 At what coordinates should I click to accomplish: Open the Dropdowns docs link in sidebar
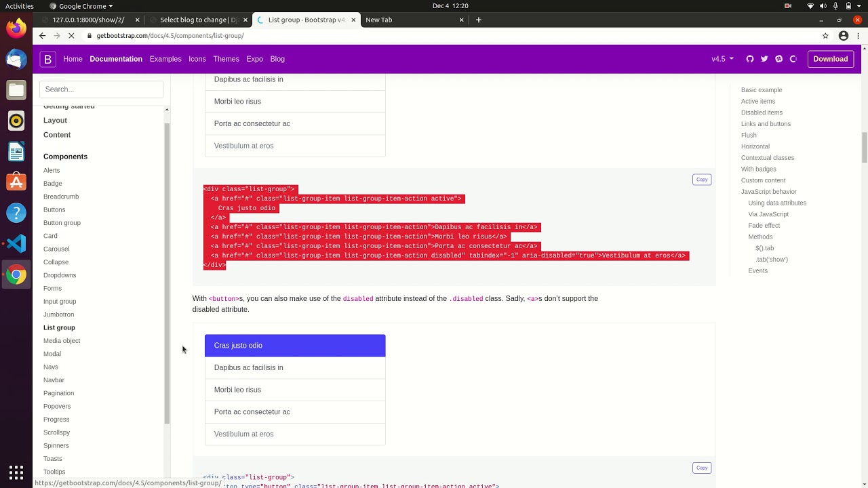(60, 275)
